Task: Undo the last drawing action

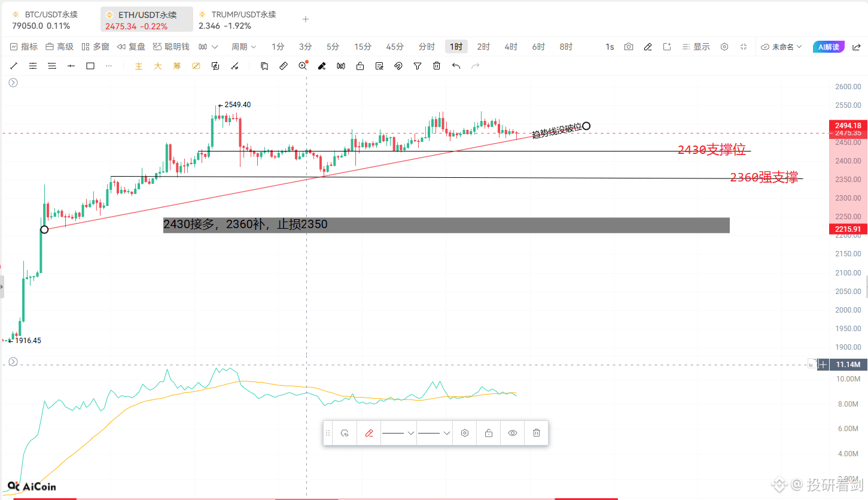Action: 456,66
